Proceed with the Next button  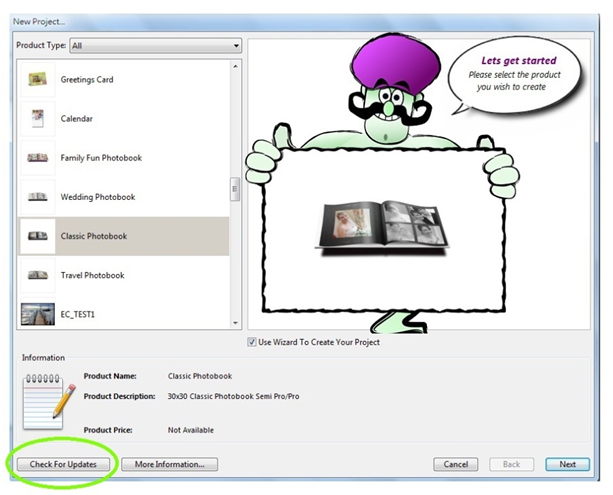pos(567,464)
